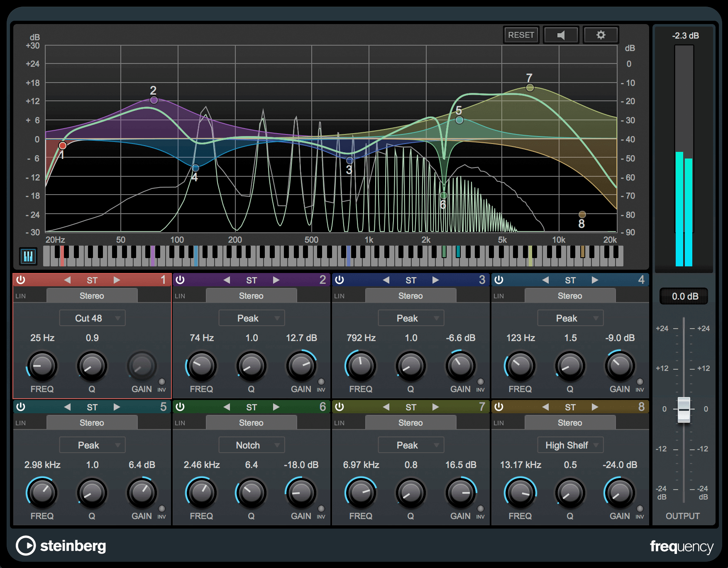This screenshot has height=568, width=728.
Task: Toggle band 3 power button
Action: coord(340,280)
